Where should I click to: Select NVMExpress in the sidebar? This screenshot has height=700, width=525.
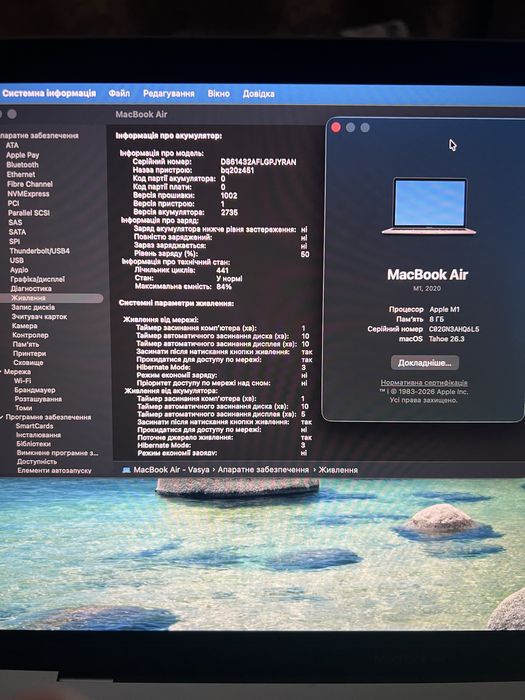(x=29, y=194)
